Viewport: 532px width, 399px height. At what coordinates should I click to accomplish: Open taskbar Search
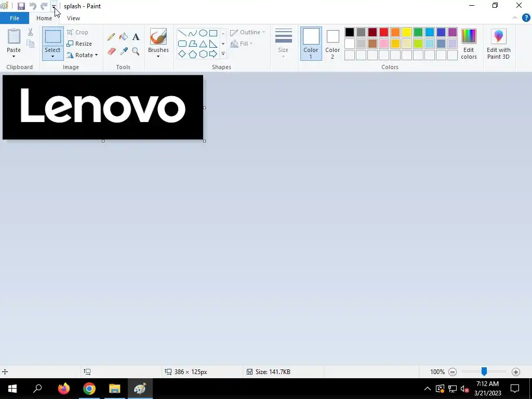tap(37, 389)
